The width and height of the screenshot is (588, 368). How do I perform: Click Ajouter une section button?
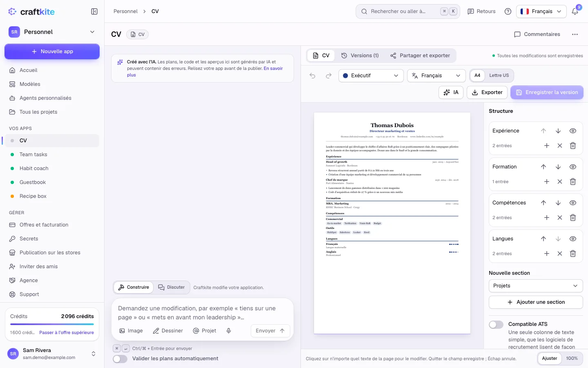click(536, 302)
